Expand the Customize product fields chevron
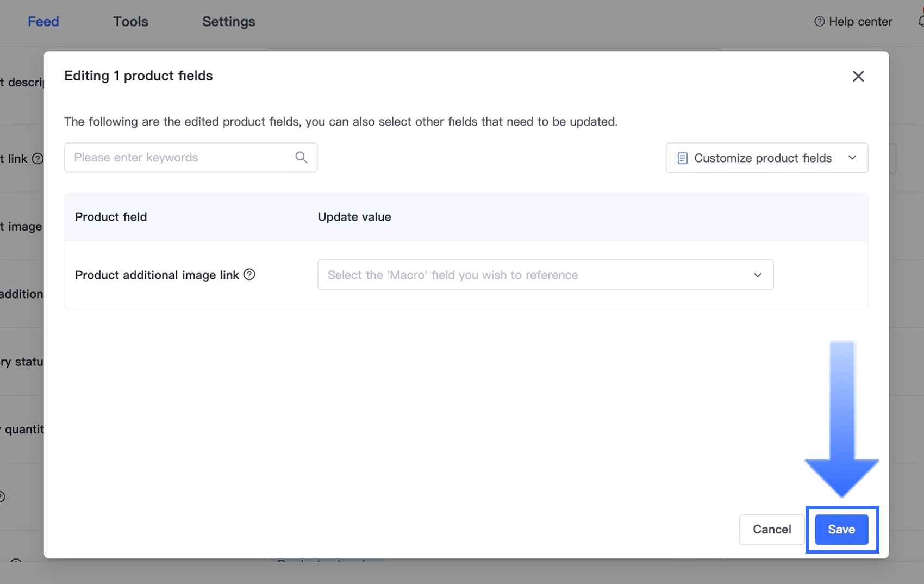 point(852,158)
